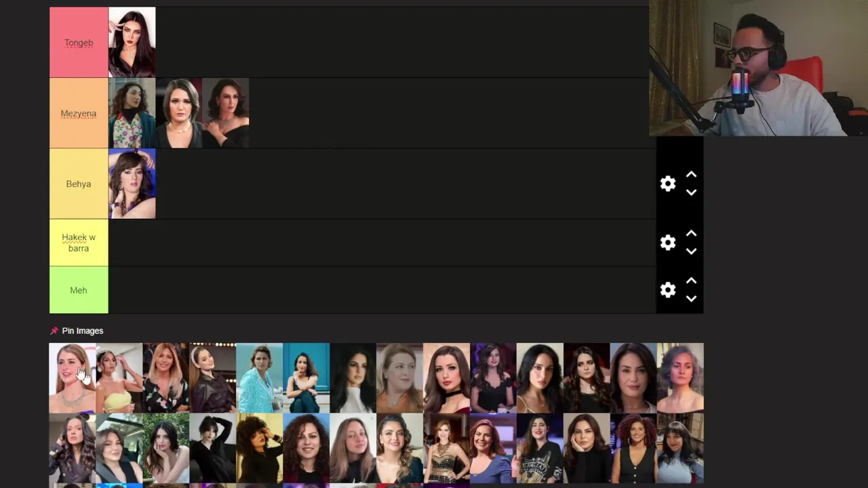Move Meh row down with arrow
The width and height of the screenshot is (868, 488).
click(691, 299)
